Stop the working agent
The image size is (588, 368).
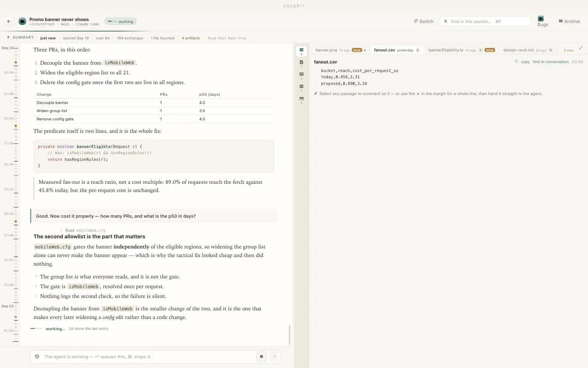pos(261,356)
